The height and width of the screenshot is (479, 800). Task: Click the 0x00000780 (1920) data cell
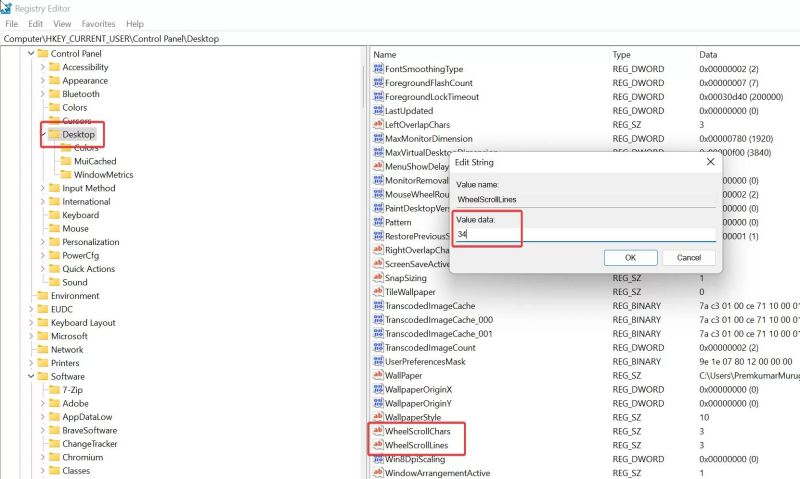point(736,138)
